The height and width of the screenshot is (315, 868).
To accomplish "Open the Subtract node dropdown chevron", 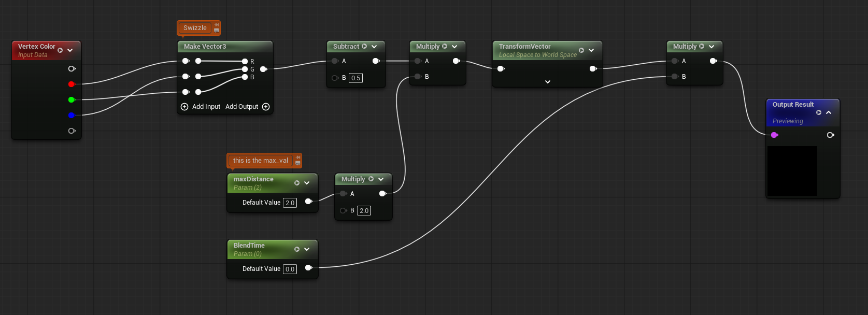I will click(x=374, y=46).
